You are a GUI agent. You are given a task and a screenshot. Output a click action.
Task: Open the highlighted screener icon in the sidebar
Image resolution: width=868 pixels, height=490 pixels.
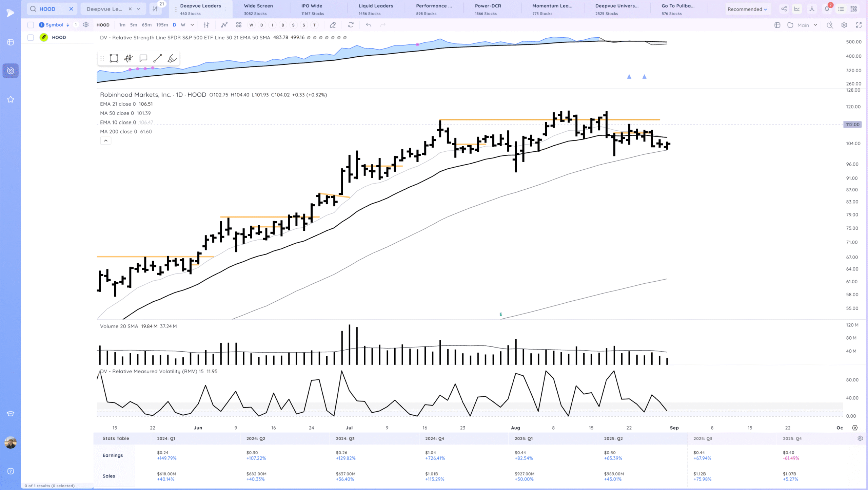pyautogui.click(x=11, y=71)
